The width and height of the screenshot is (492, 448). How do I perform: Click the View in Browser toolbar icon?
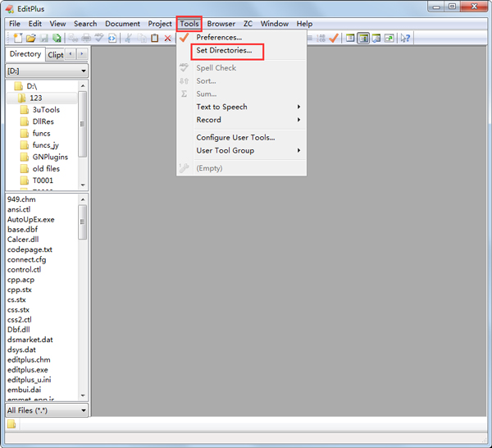click(112, 39)
